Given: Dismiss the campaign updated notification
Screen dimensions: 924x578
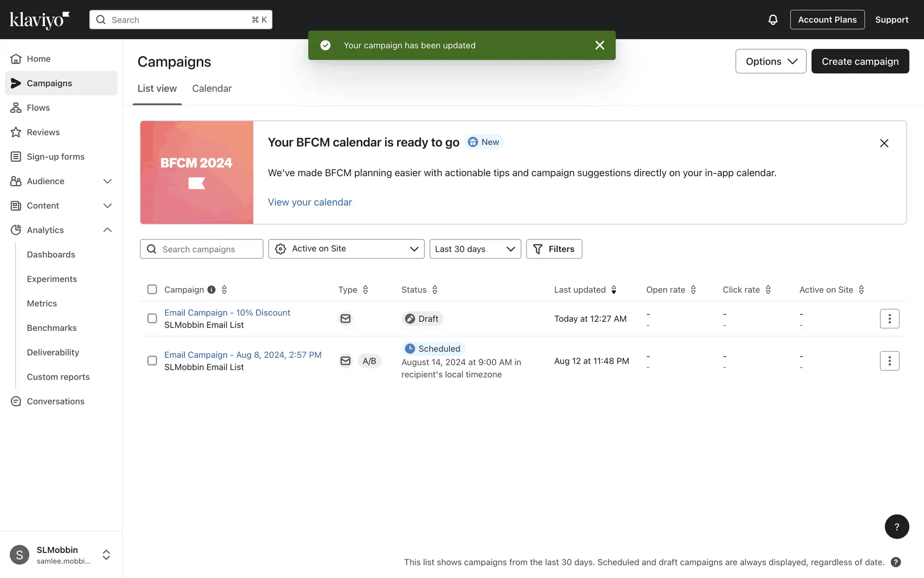Looking at the screenshot, I should click(599, 45).
